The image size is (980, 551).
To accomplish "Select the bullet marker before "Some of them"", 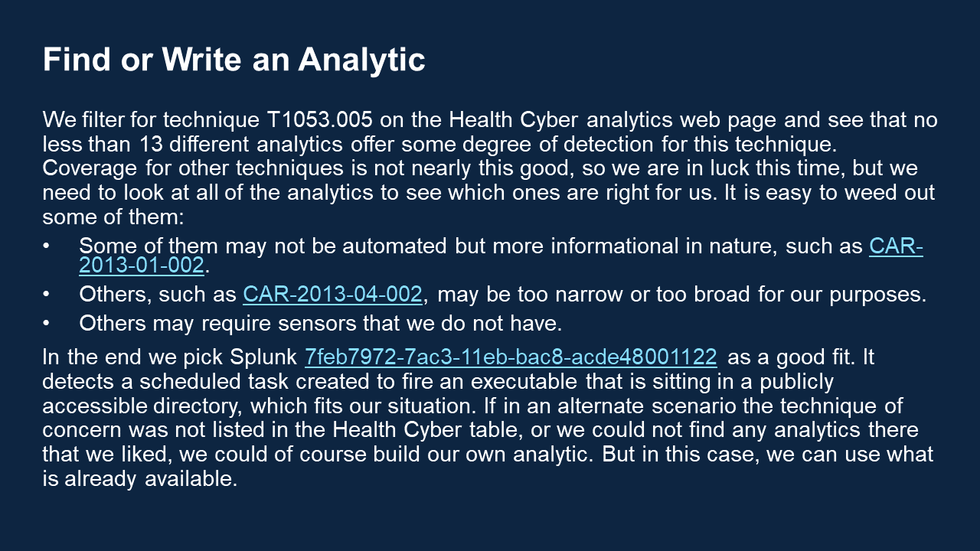I will tap(47, 247).
